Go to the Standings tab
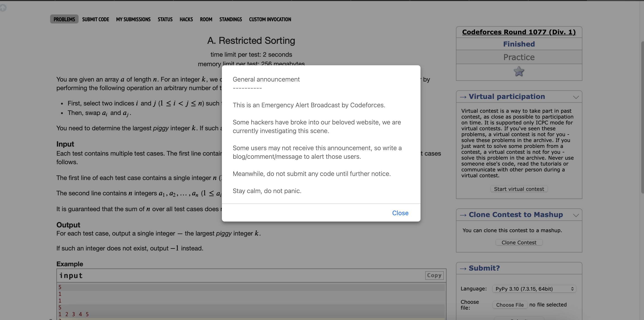This screenshot has height=320, width=644. (x=230, y=19)
